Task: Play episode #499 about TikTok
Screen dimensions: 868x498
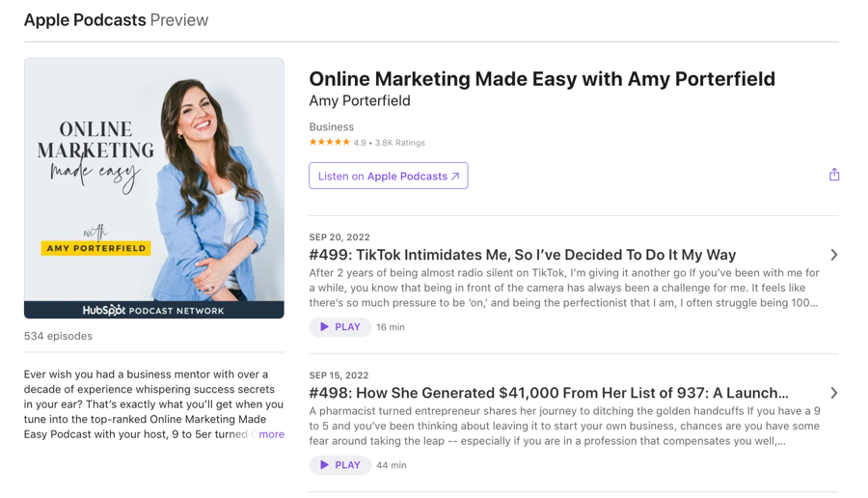Action: point(339,327)
